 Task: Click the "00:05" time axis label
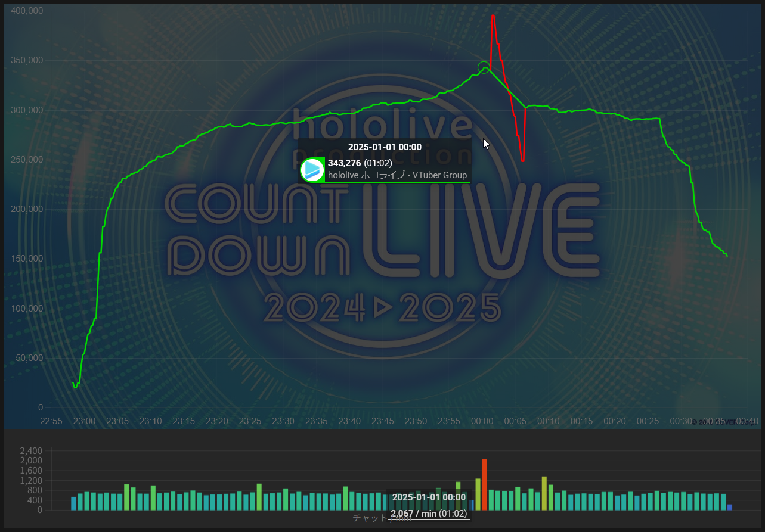[x=515, y=421]
